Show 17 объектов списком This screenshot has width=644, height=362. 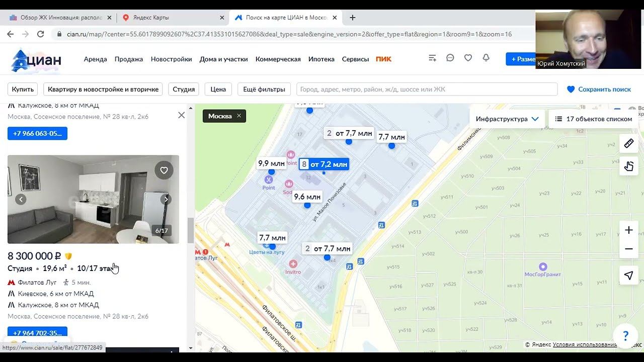pyautogui.click(x=594, y=119)
